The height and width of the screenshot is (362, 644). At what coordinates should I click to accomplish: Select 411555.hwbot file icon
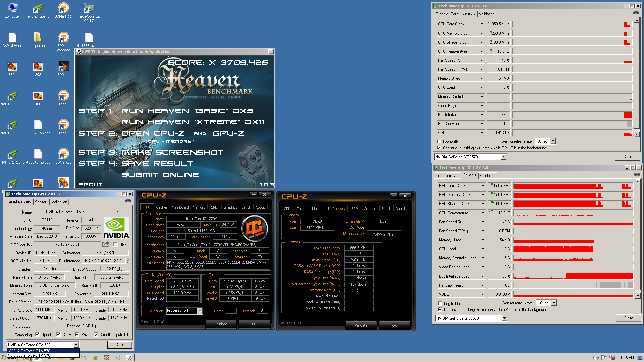tap(89, 40)
